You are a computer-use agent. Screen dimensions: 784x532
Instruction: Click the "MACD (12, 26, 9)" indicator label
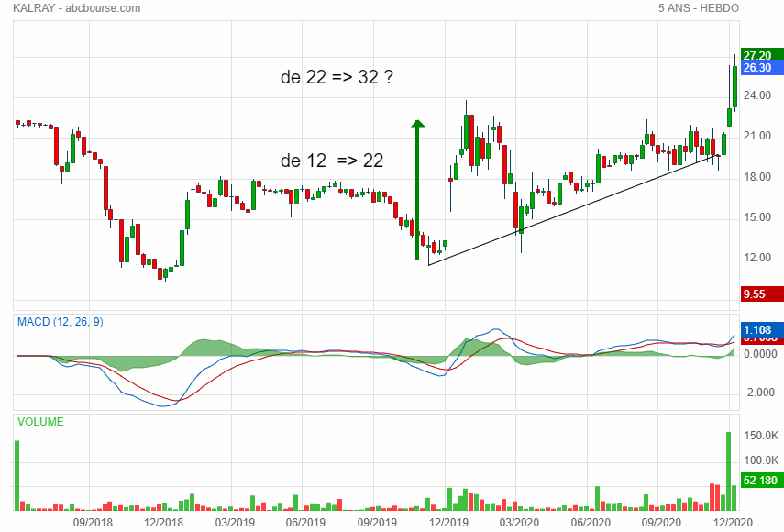pyautogui.click(x=60, y=322)
